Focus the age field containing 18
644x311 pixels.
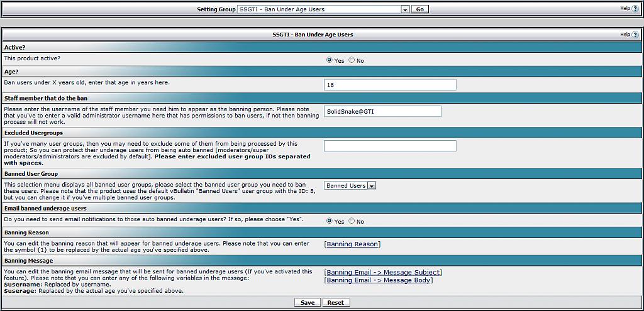(390, 85)
